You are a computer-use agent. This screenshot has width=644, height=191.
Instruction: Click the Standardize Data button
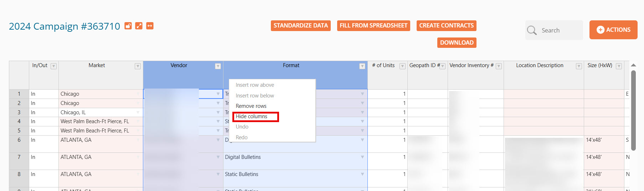(300, 26)
